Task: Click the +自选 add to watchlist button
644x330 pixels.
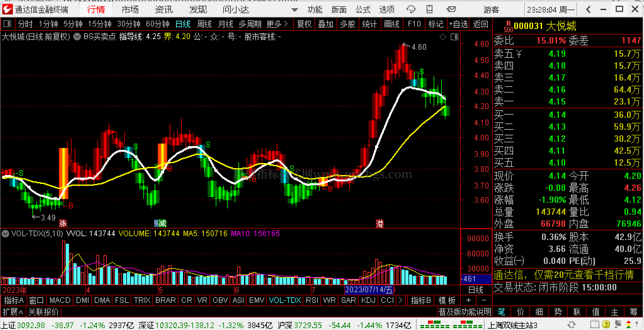Action: [x=458, y=24]
